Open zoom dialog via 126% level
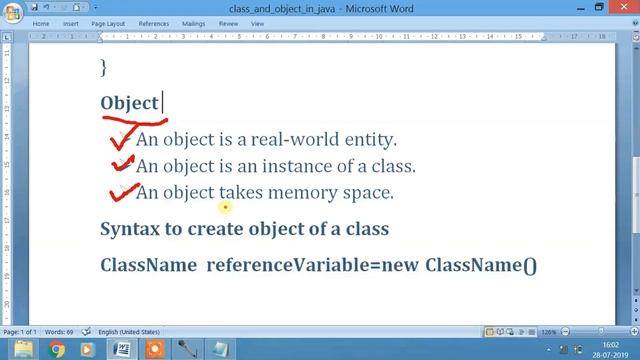 549,332
